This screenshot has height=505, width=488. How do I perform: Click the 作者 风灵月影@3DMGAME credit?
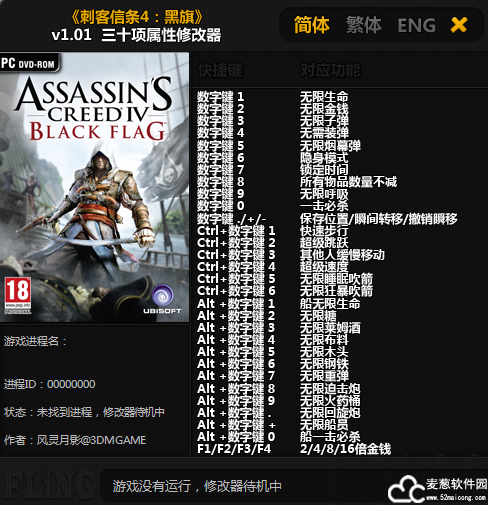pos(75,440)
